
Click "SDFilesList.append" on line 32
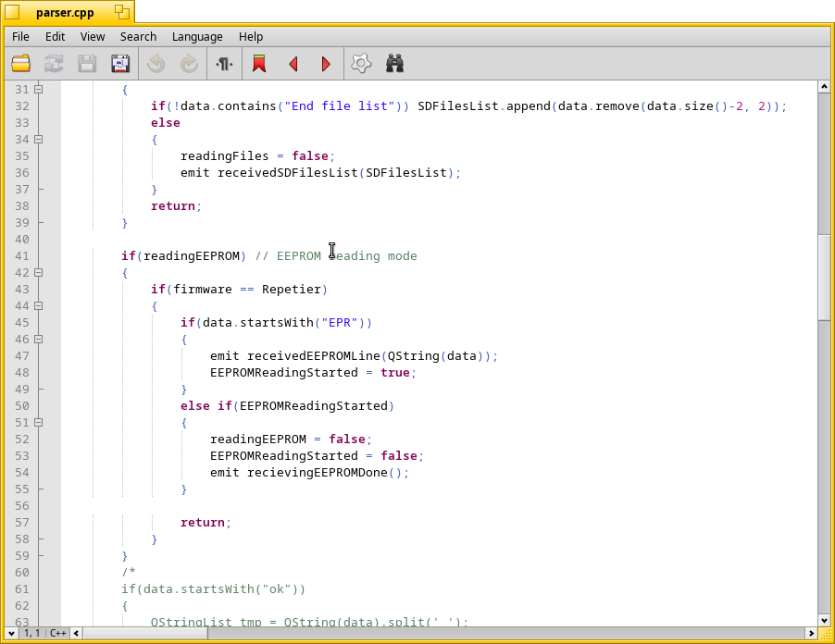click(484, 105)
